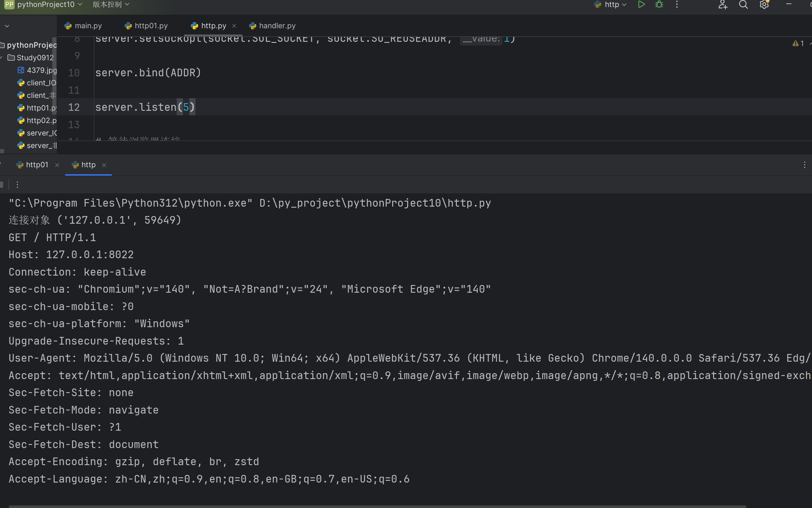Screen dimensions: 812x508
Task: Switch to http01.py editor tab
Action: pyautogui.click(x=146, y=26)
